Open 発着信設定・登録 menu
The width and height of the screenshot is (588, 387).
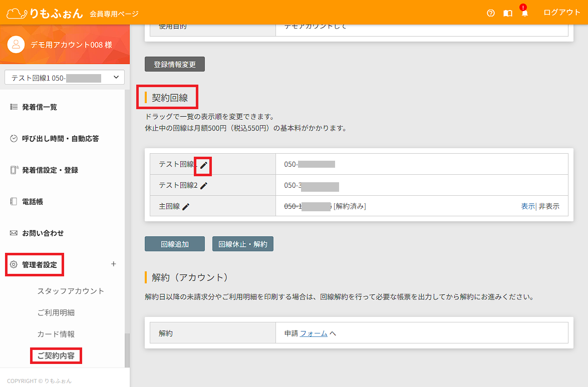(50, 170)
